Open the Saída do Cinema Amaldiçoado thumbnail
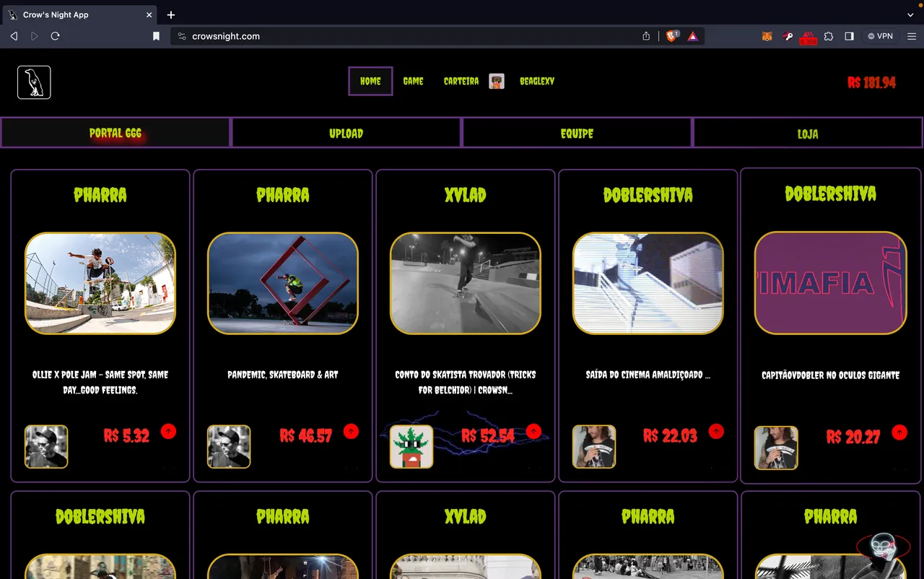 [648, 283]
